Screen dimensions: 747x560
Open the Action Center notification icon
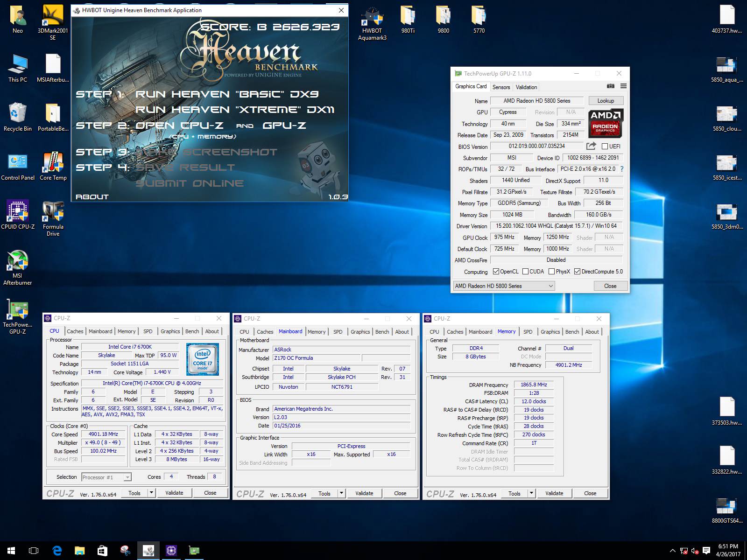(706, 551)
